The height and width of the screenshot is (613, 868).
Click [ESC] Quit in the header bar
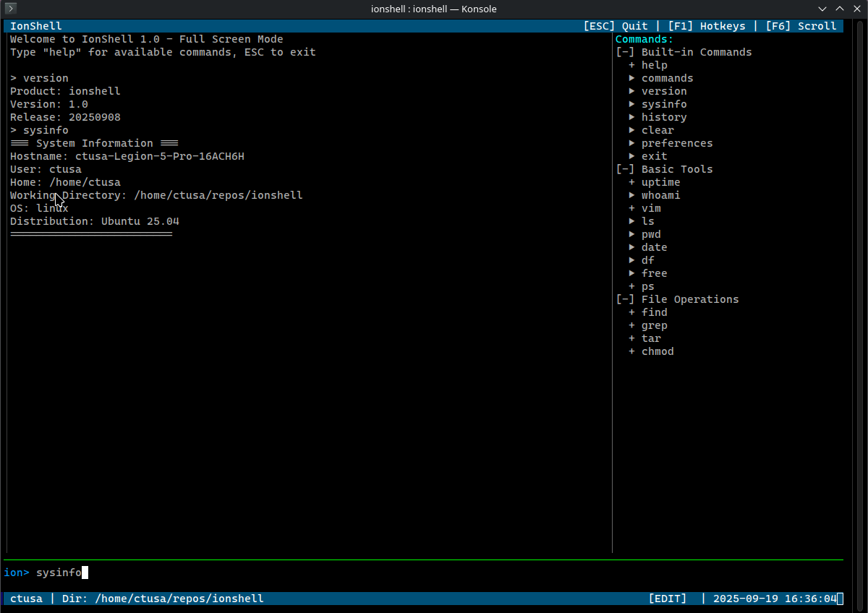coord(616,25)
